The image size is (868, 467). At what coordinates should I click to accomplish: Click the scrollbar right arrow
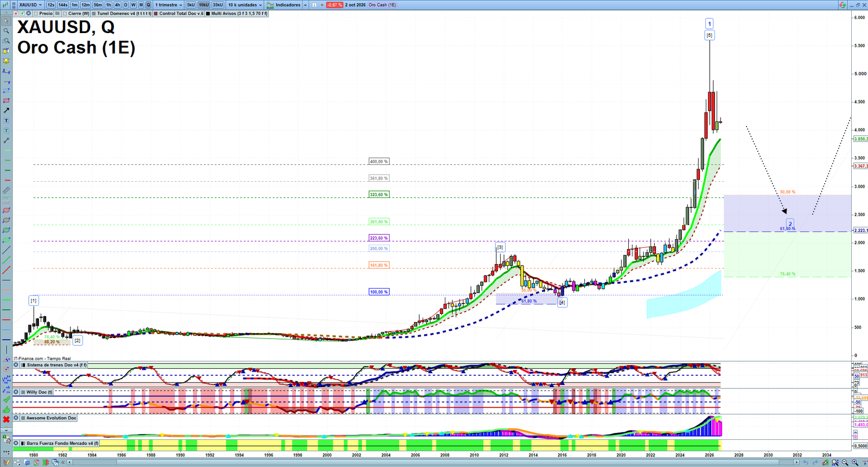(x=796, y=463)
